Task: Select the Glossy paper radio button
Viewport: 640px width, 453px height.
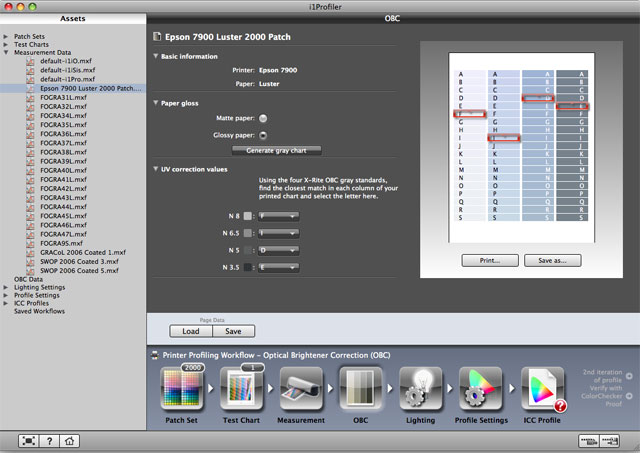Action: (x=263, y=135)
